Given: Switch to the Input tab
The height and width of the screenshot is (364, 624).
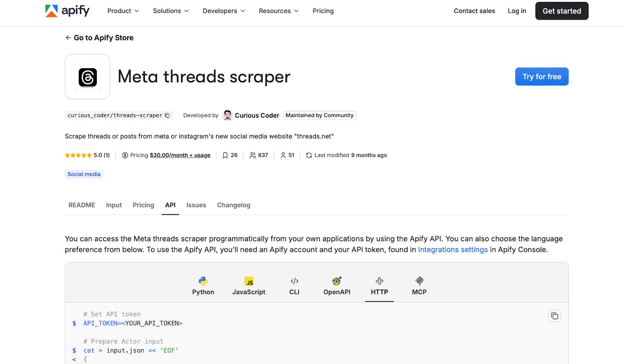Looking at the screenshot, I should 114,205.
